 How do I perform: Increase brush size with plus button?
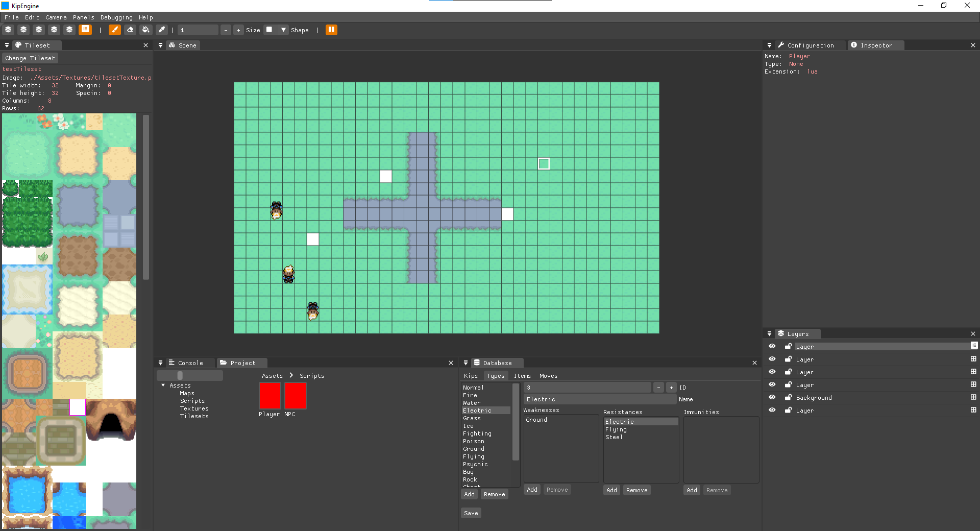point(238,30)
